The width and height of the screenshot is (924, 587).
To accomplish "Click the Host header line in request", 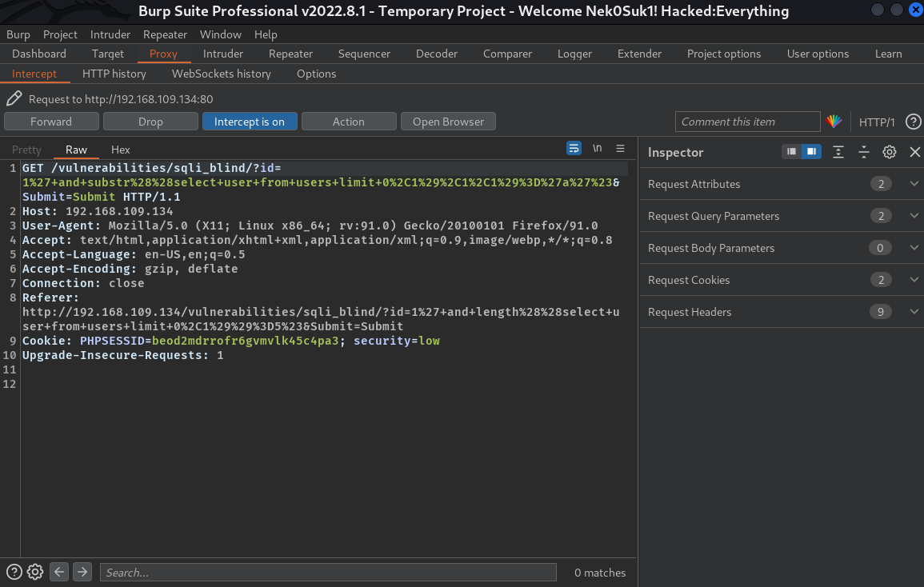I will point(98,211).
